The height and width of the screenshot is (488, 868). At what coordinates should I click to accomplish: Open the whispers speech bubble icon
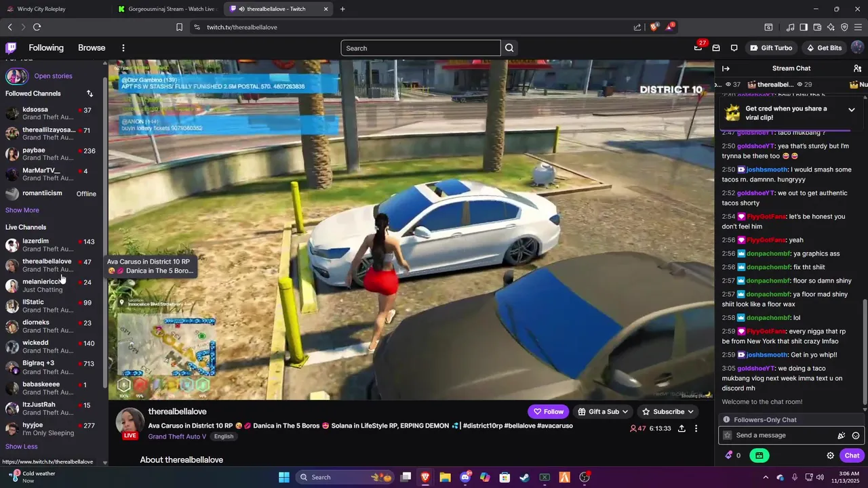pyautogui.click(x=734, y=48)
